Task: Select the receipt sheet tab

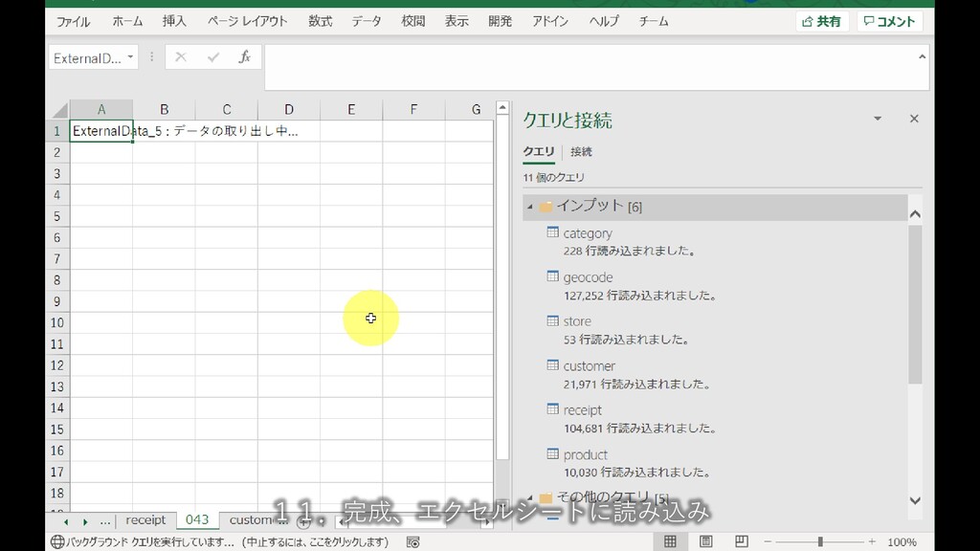Action: click(145, 520)
